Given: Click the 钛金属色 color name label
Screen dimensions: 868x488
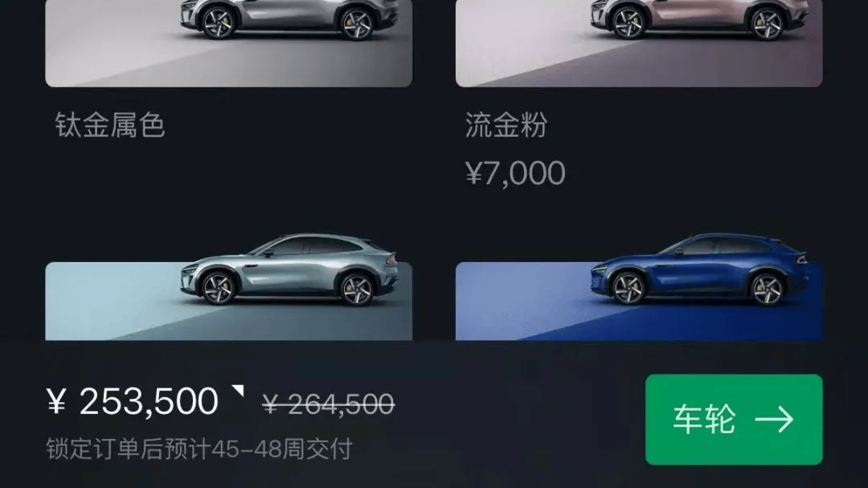Looking at the screenshot, I should pyautogui.click(x=110, y=125).
